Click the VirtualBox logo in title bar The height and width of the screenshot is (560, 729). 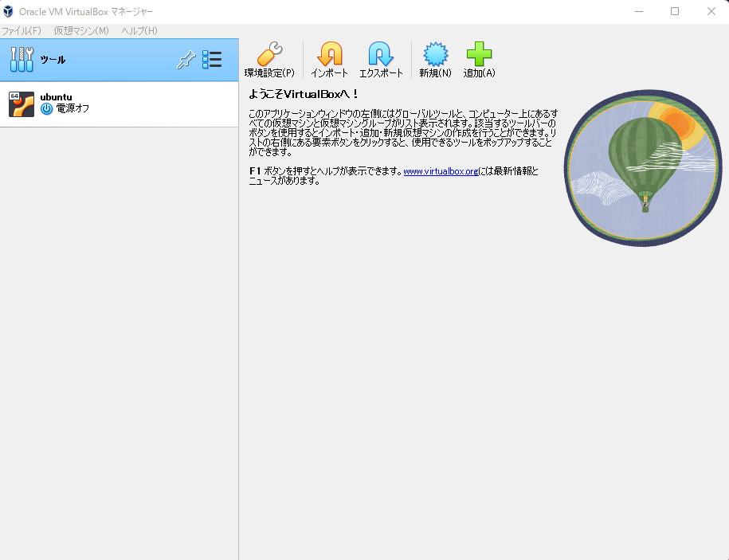(x=8, y=11)
